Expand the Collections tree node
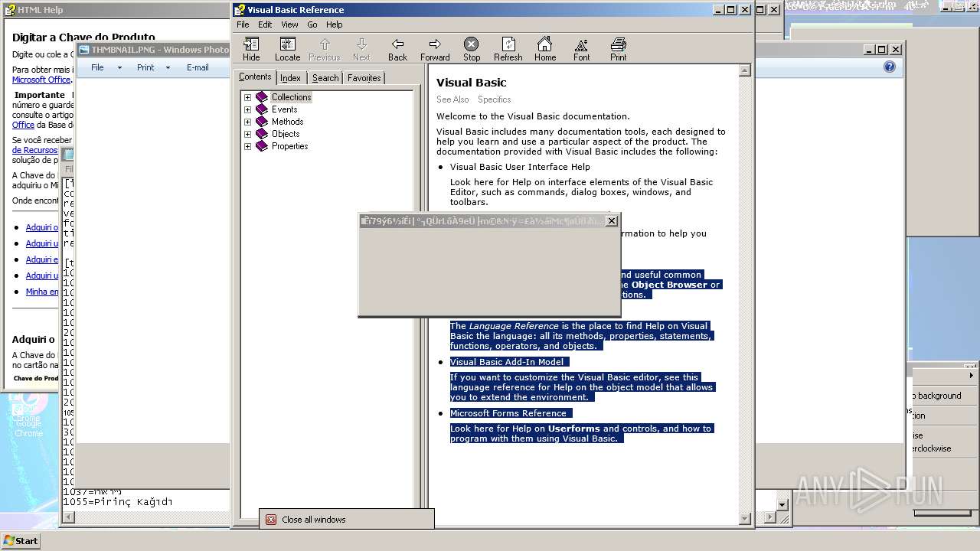The width and height of the screenshot is (980, 551). point(247,97)
